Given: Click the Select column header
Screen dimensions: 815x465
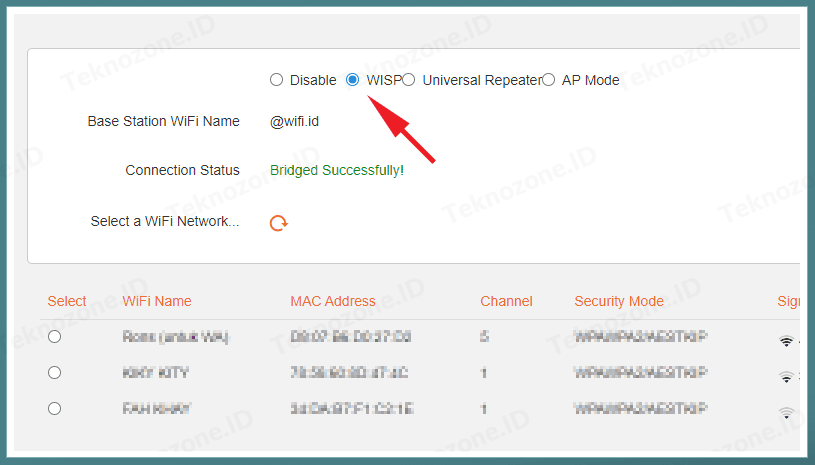Looking at the screenshot, I should (67, 301).
